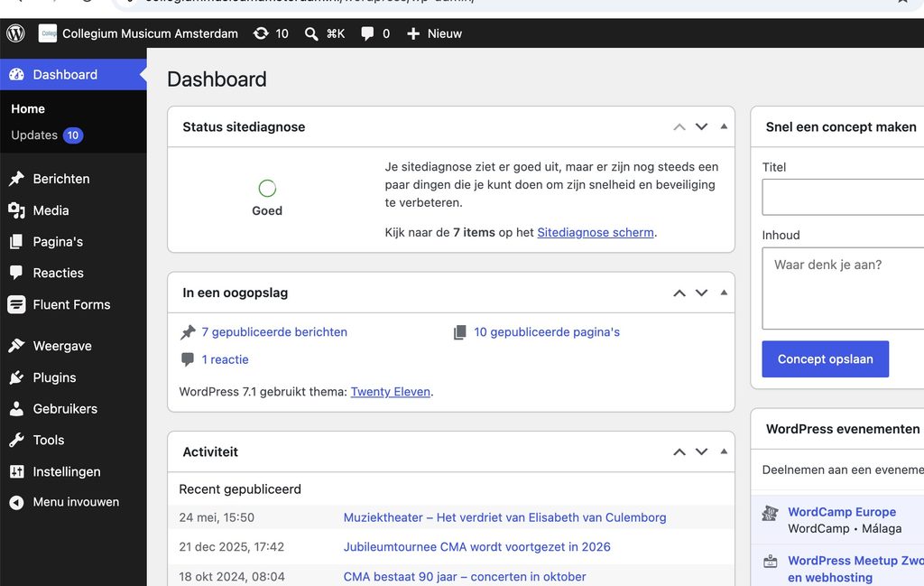Open the WordPress logo menu
The width and height of the screenshot is (924, 586).
pyautogui.click(x=16, y=33)
